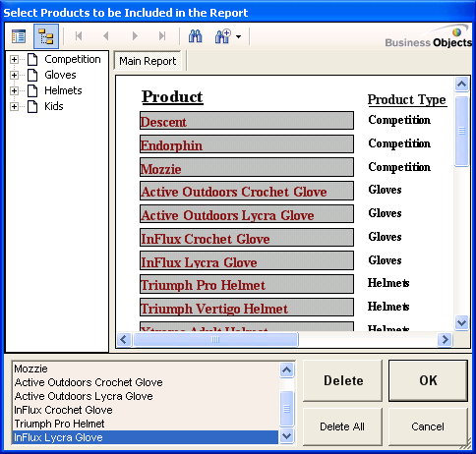Click the Product column header
The width and height of the screenshot is (476, 454).
[172, 97]
